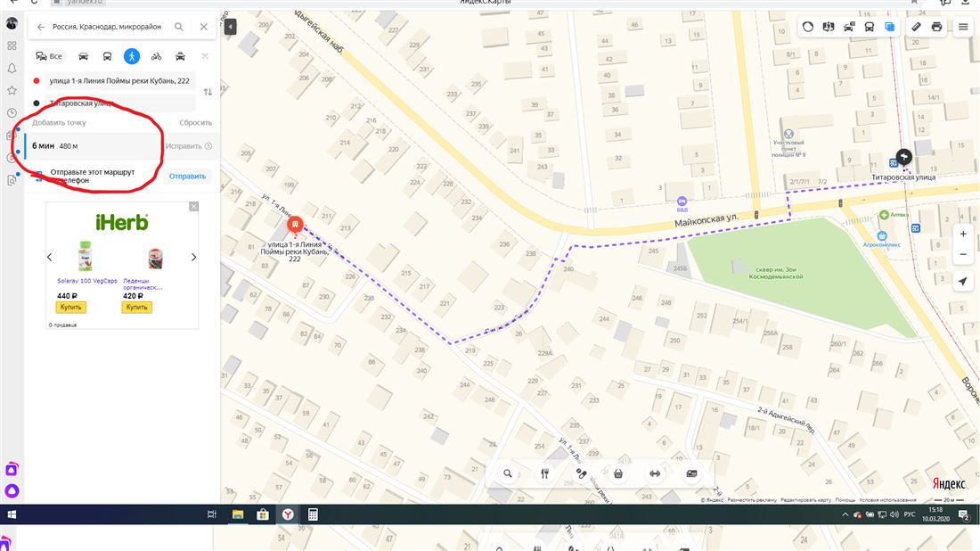Open the Windows Start menu
The height and width of the screenshot is (551, 980).
coord(12,514)
